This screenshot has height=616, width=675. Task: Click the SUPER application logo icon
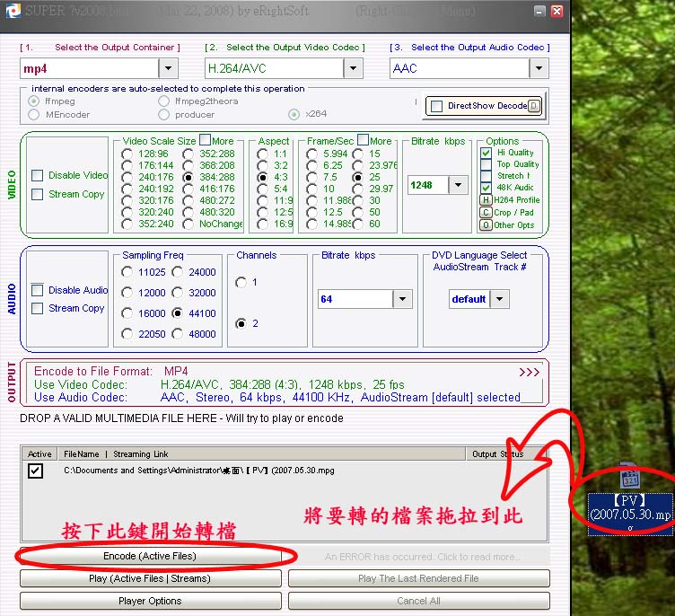click(13, 11)
